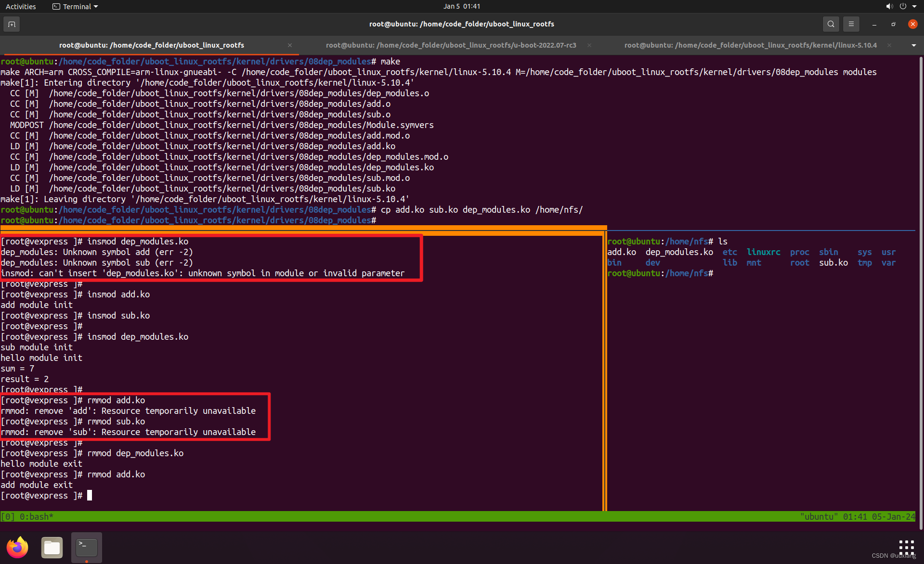Click "remove 'add': Resource temporarily unavailable"
The height and width of the screenshot is (564, 924).
145,411
